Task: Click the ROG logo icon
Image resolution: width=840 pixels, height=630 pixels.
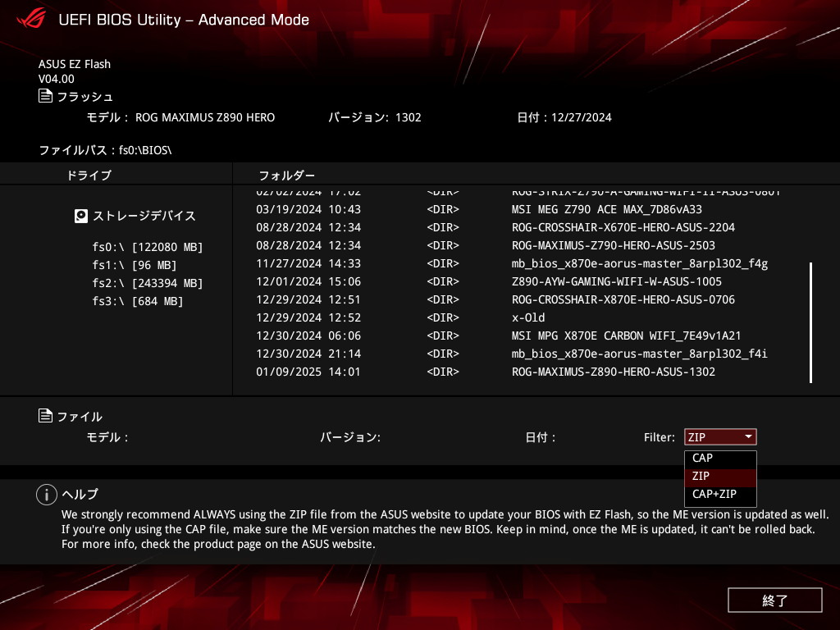Action: [28, 19]
